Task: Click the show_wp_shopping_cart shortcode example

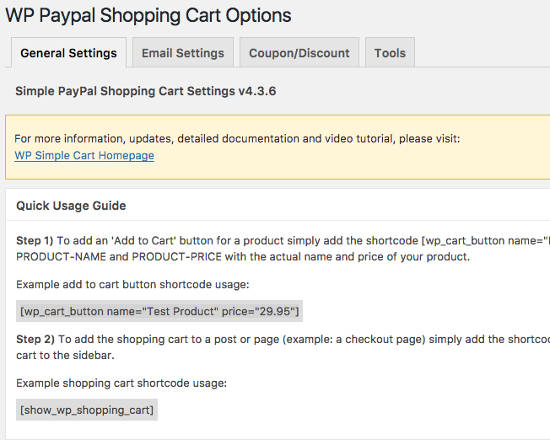Action: click(x=87, y=410)
